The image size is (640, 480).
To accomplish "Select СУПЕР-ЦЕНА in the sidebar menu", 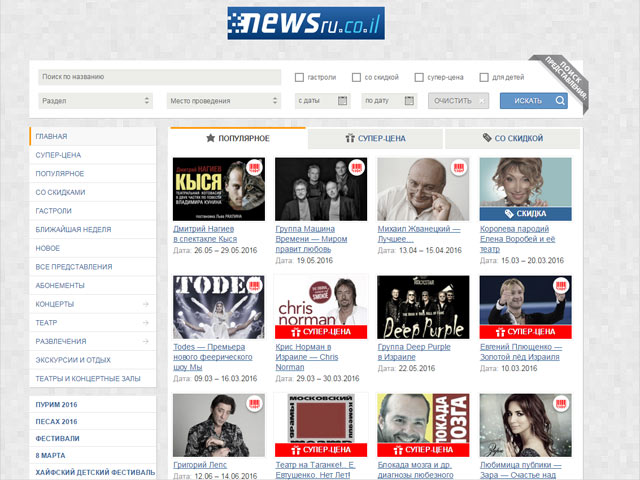I will pos(93,155).
